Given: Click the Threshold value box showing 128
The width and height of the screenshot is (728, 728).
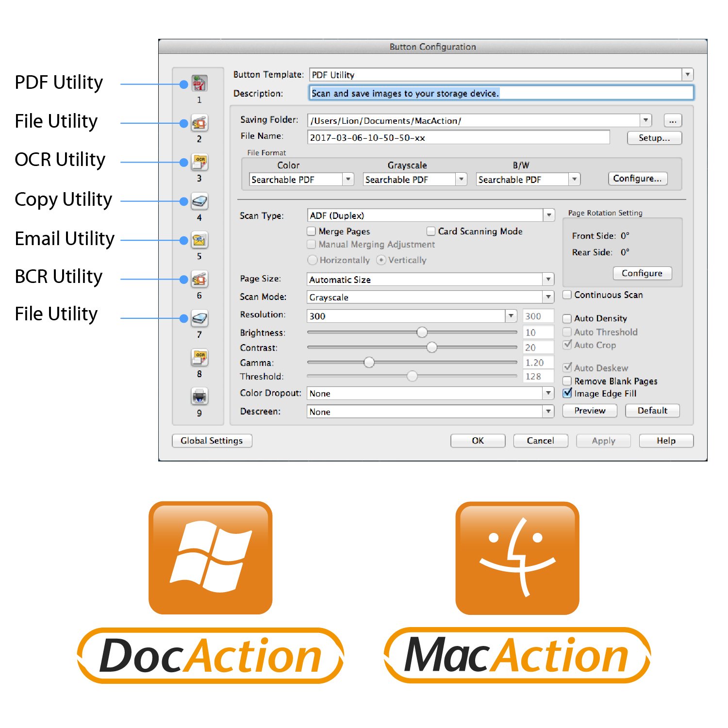Looking at the screenshot, I should pos(538,376).
